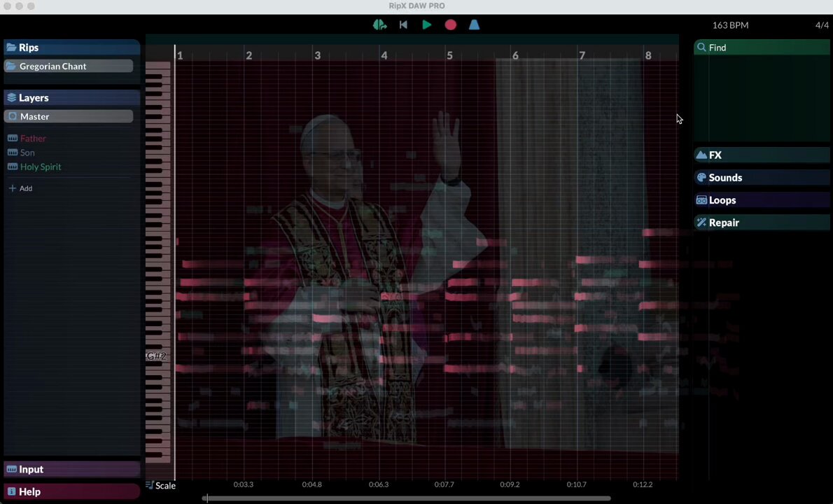Open the Help panel
The image size is (833, 504).
pos(71,492)
